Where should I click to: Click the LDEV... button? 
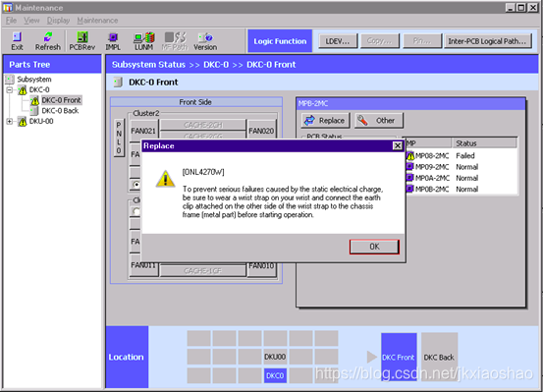point(338,41)
